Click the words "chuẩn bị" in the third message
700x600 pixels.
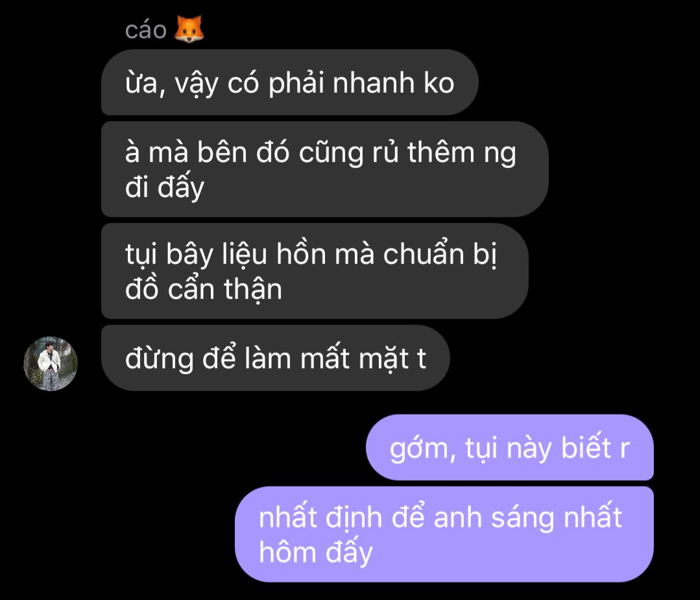tap(440, 254)
